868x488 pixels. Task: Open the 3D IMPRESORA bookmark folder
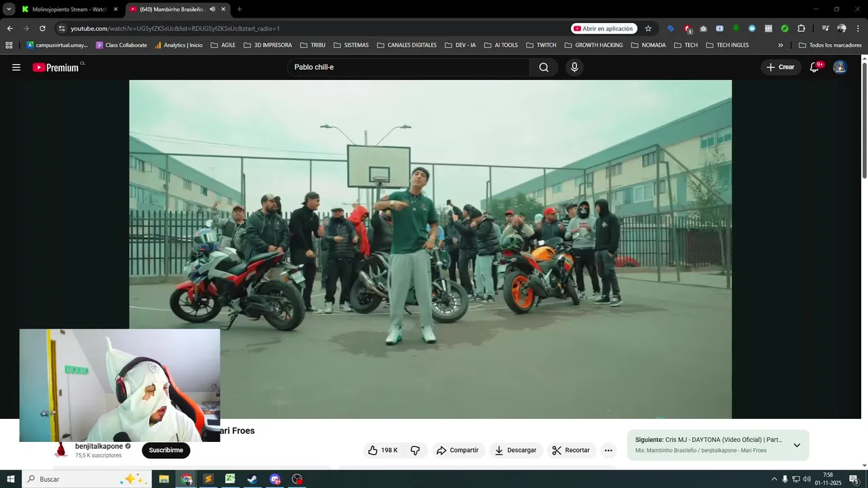tap(267, 45)
